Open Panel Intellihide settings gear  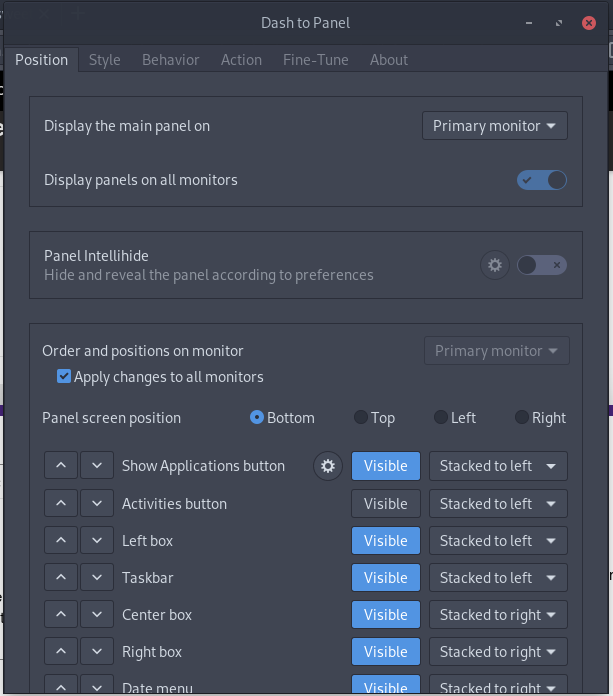pos(494,265)
